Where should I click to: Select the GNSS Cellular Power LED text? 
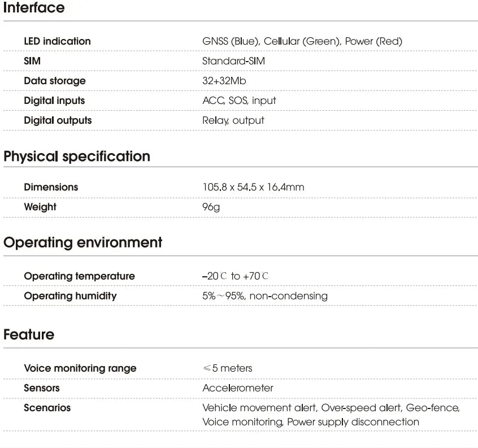(302, 41)
